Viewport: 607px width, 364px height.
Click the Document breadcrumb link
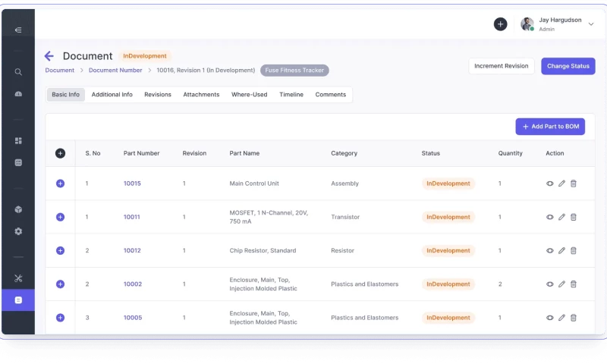tap(60, 70)
